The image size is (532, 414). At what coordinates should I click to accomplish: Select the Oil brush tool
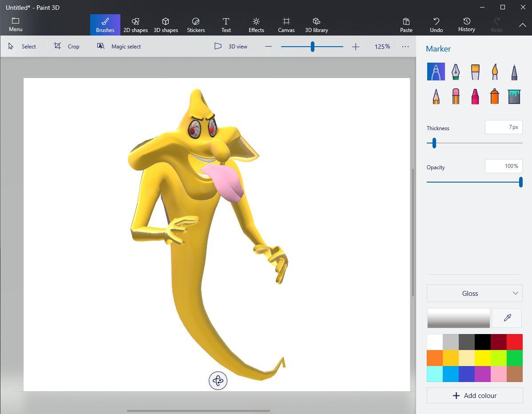coord(475,72)
